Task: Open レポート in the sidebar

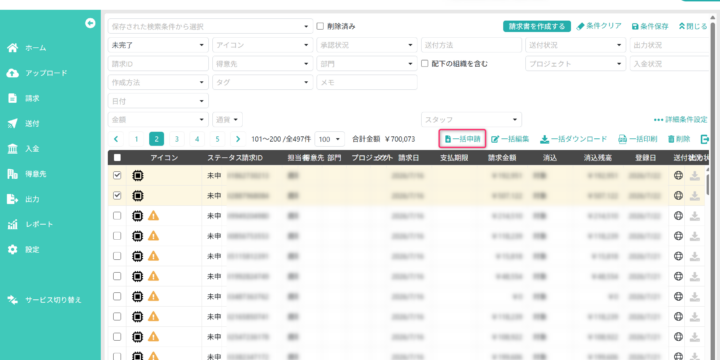Action: point(31,225)
